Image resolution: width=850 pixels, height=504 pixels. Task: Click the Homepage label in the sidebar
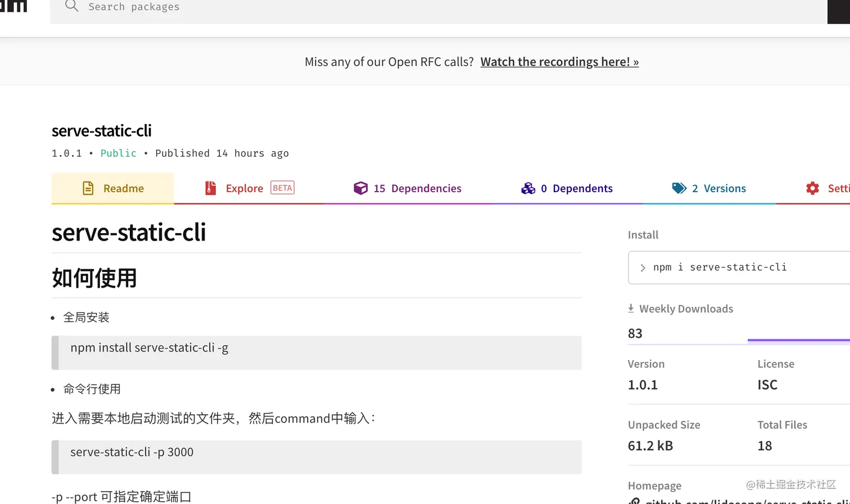click(655, 485)
